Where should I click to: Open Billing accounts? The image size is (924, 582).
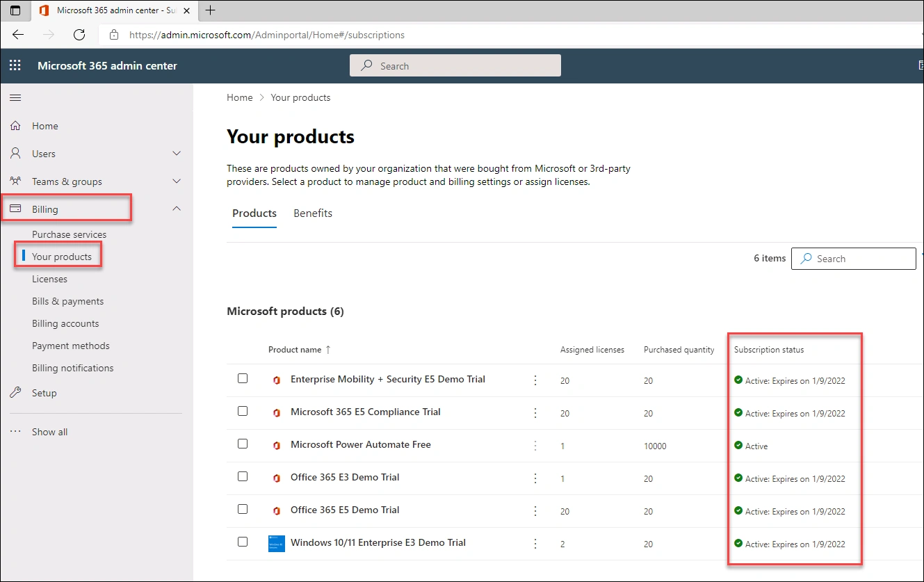pos(65,323)
